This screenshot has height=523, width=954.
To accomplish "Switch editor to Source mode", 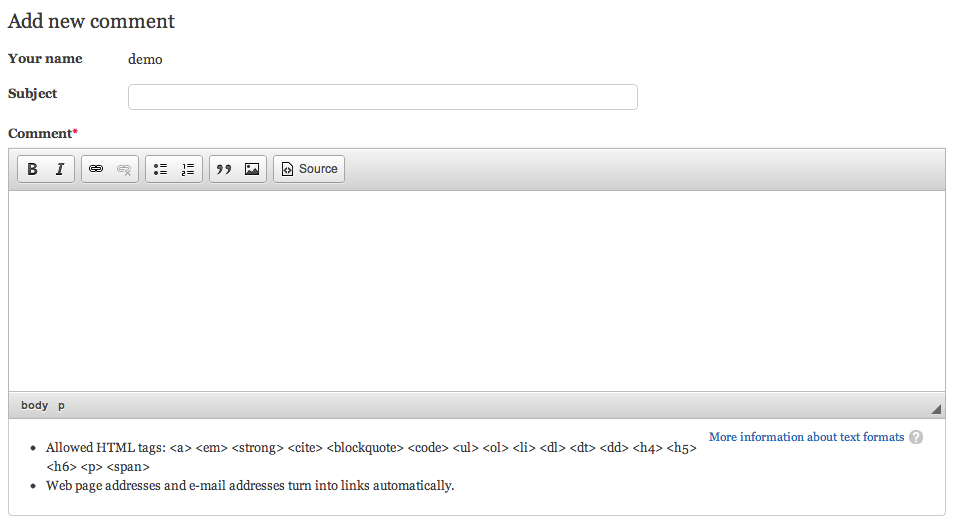I will click(x=309, y=169).
